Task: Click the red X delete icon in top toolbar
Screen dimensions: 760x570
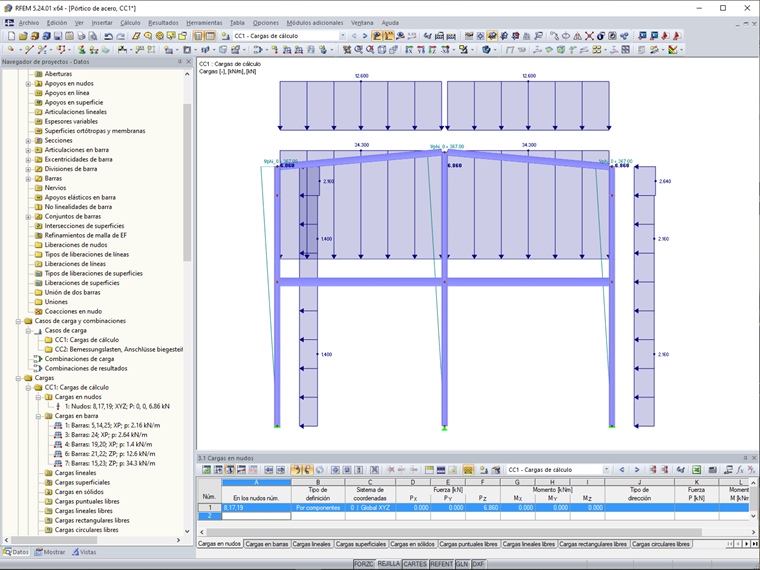Action: pyautogui.click(x=589, y=36)
